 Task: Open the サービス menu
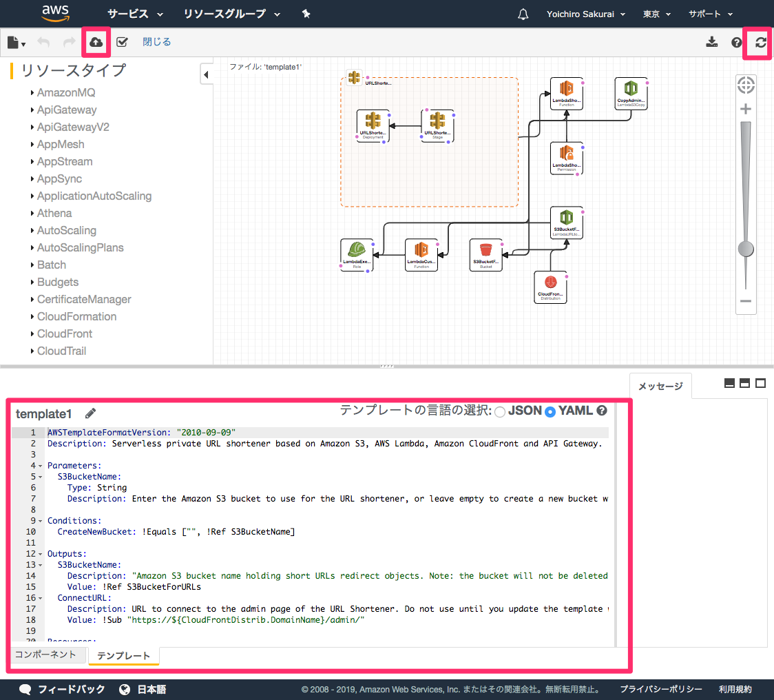tap(135, 14)
